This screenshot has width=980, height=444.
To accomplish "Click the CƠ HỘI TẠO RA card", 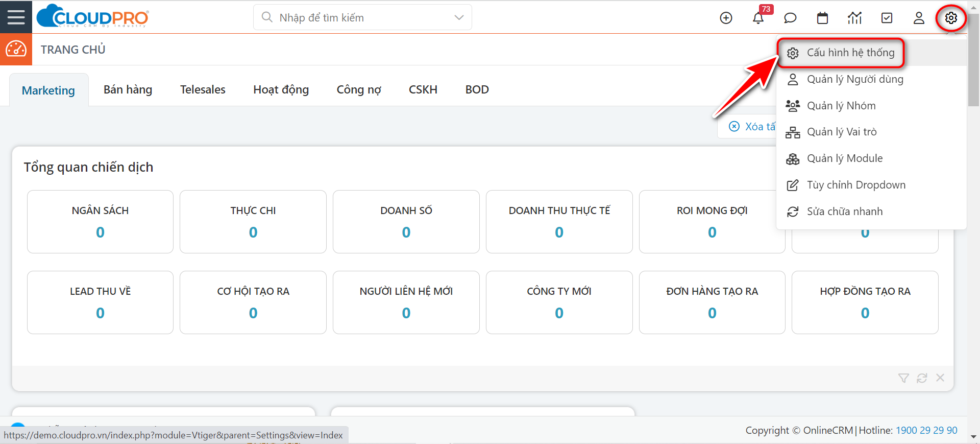I will (x=253, y=302).
